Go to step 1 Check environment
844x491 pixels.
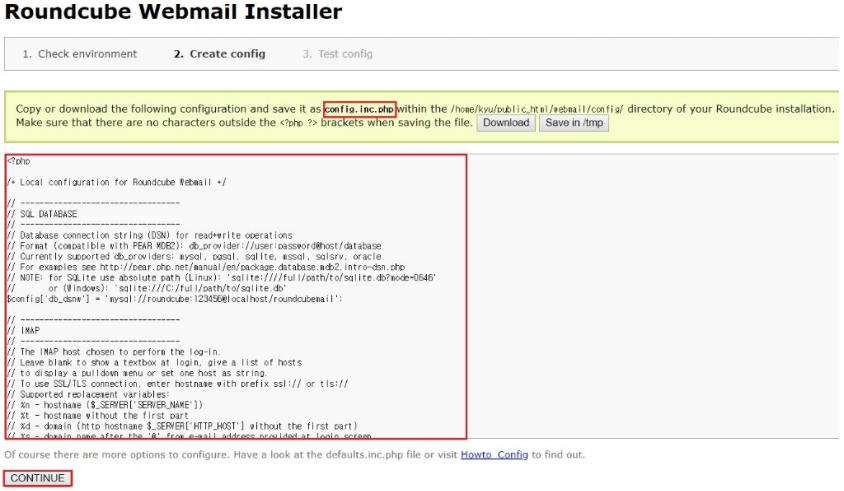coord(80,54)
